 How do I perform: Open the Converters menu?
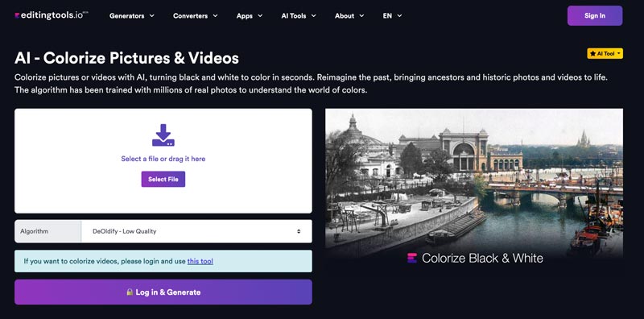[195, 15]
